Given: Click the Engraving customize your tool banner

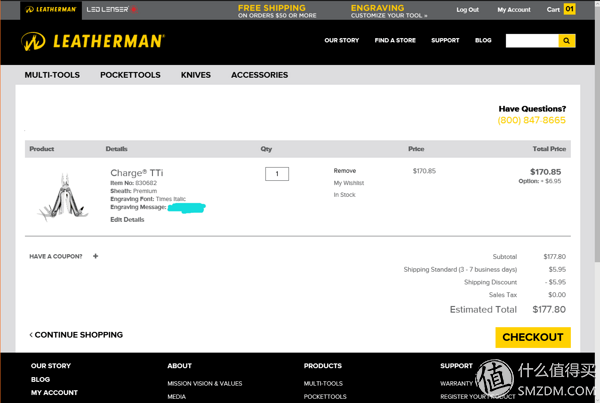Looking at the screenshot, I should (389, 11).
